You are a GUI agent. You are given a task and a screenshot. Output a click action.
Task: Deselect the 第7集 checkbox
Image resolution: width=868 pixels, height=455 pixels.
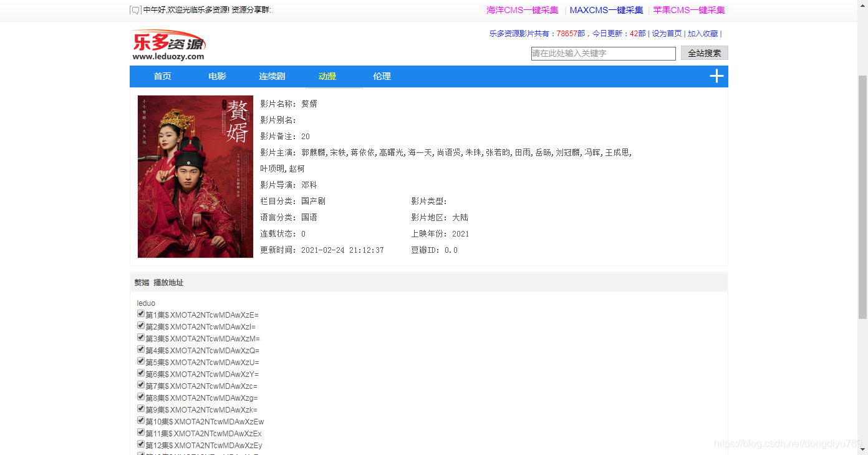pyautogui.click(x=141, y=385)
